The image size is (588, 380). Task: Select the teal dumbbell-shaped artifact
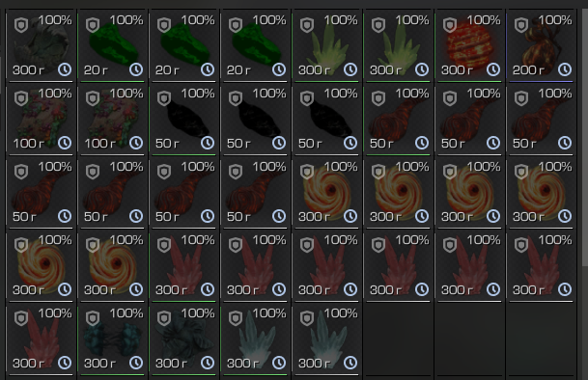coord(113,339)
